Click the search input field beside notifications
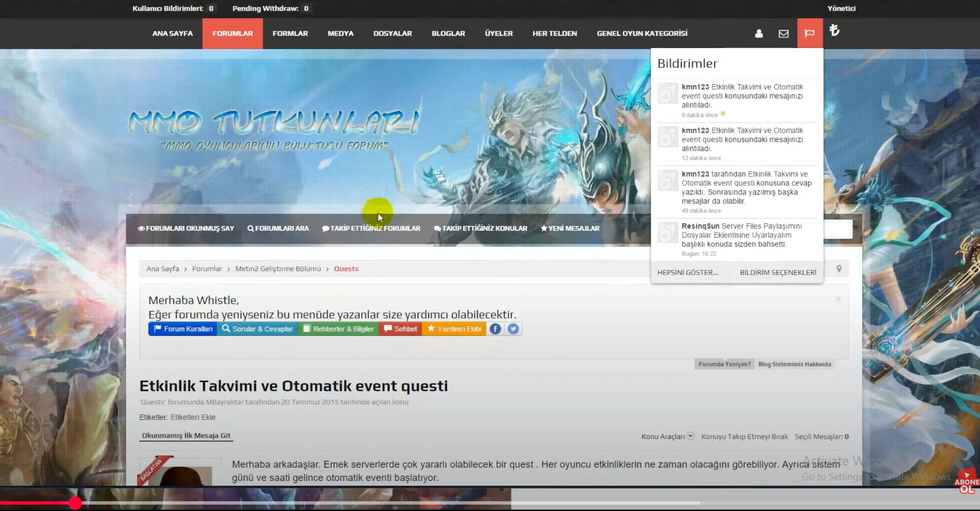Viewport: 980px width, 511px height. 838,229
